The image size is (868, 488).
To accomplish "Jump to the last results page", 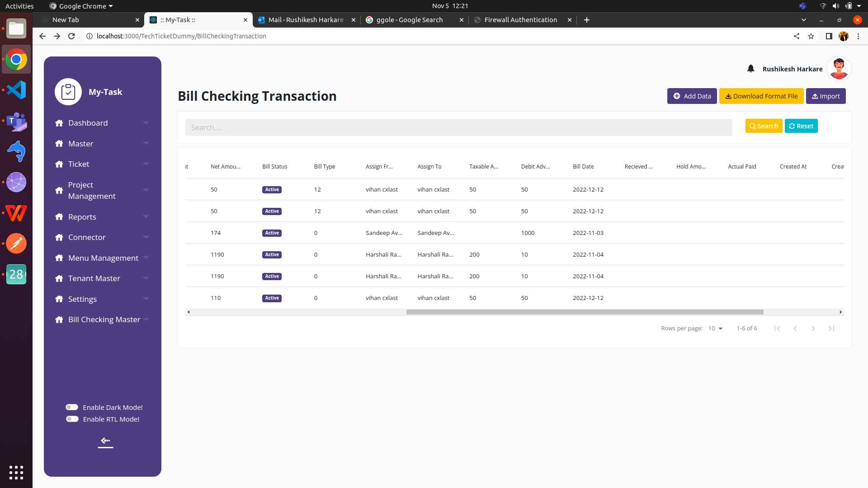I will pos(831,328).
